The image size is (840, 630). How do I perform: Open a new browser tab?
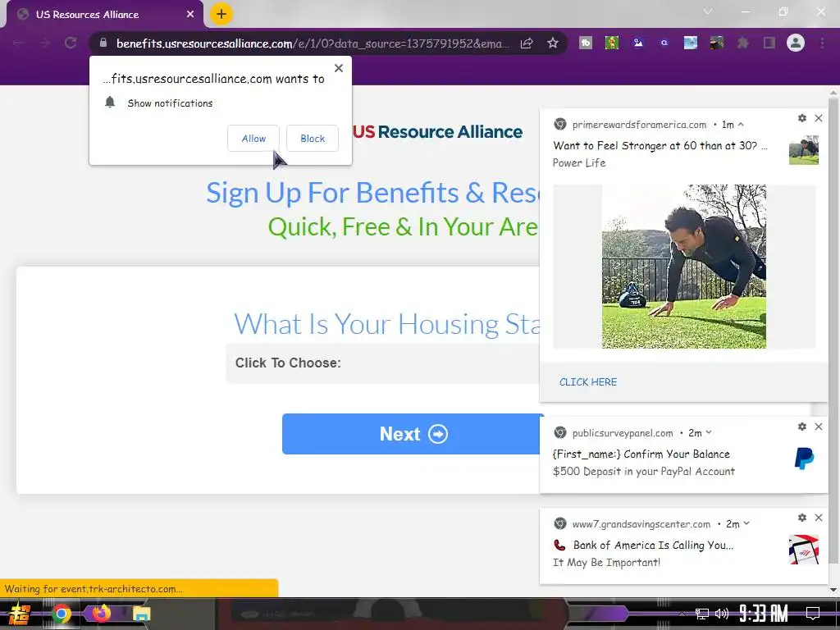pos(221,14)
